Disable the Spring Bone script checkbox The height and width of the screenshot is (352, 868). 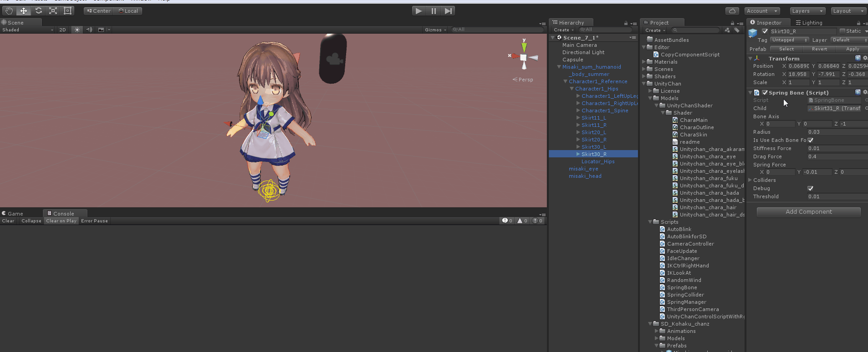click(765, 93)
